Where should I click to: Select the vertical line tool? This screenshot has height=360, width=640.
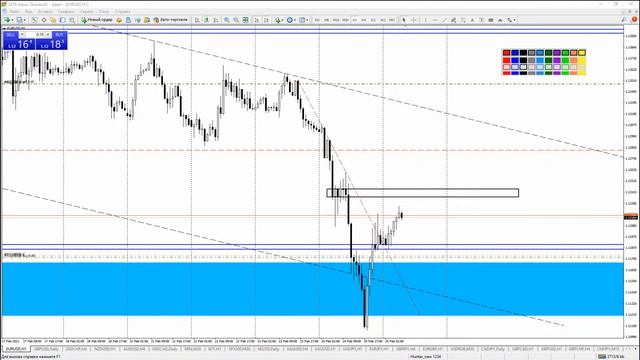pos(425,20)
